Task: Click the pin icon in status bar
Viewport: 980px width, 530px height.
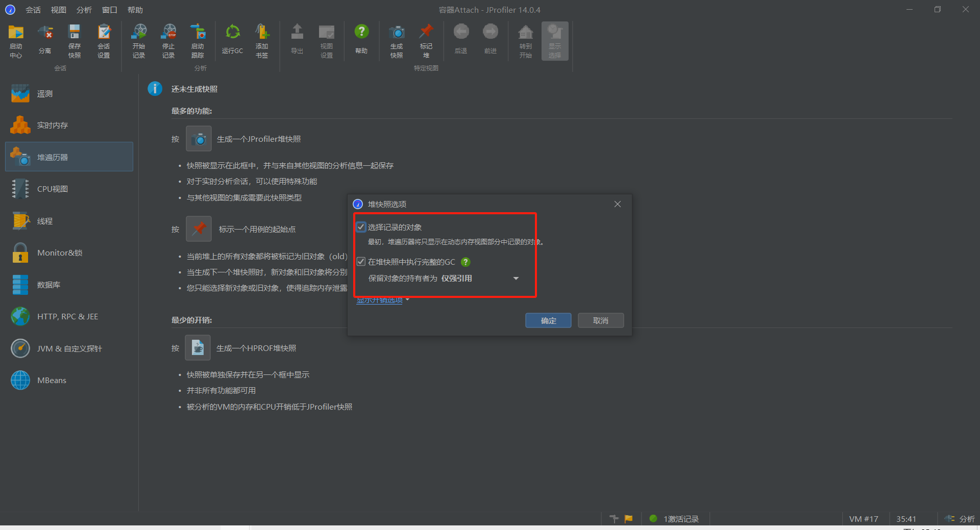Action: coord(614,519)
